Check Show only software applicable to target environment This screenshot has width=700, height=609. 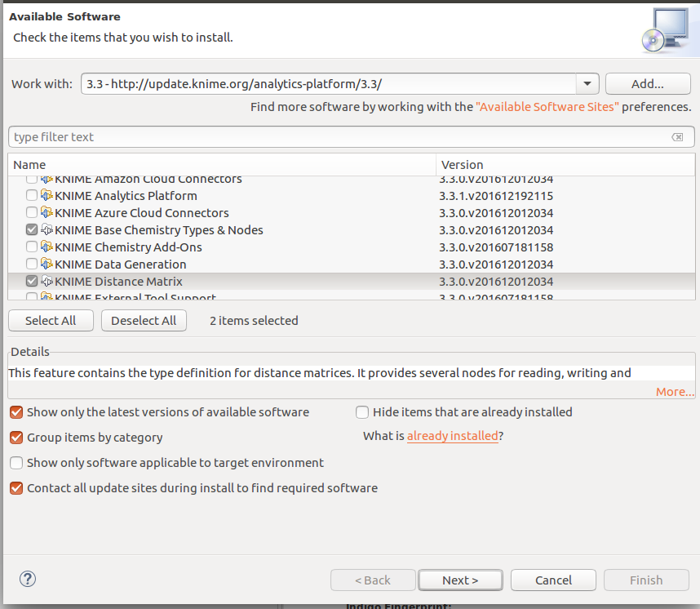pyautogui.click(x=16, y=463)
